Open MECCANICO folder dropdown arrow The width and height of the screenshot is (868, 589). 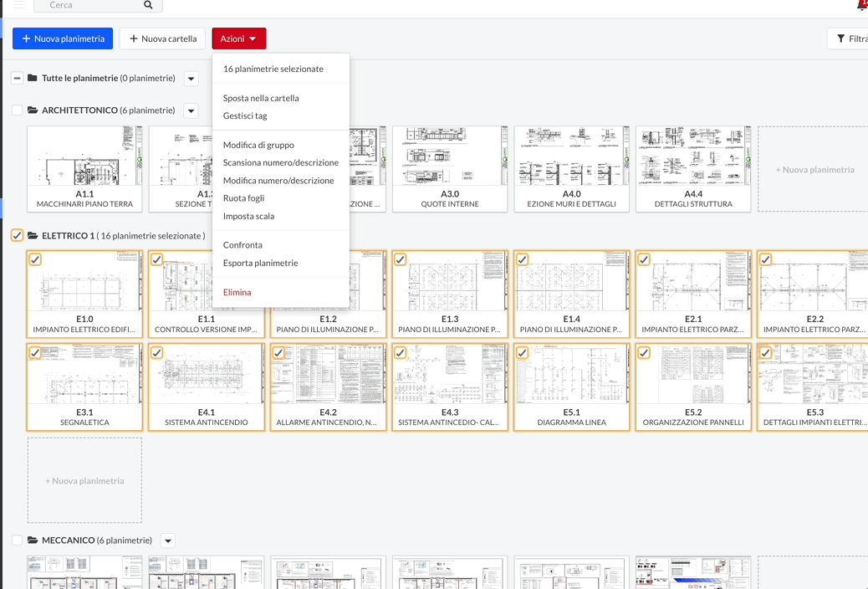[168, 540]
